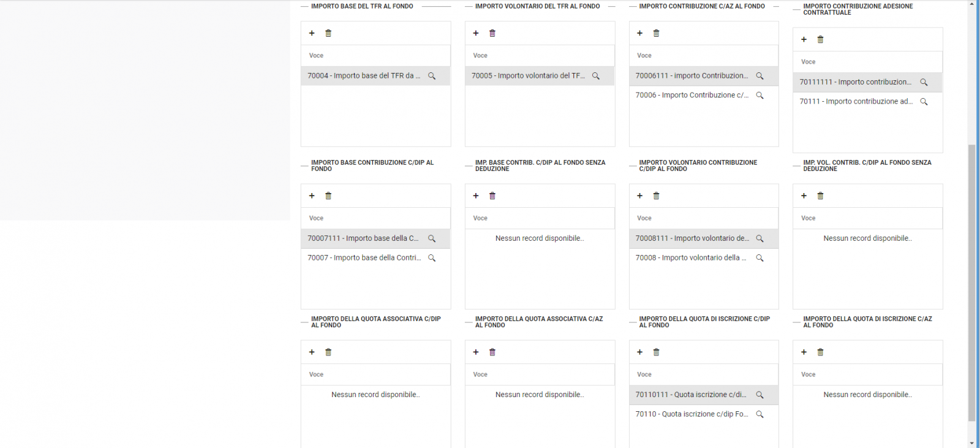Open the lookup for voce 70008111
The image size is (980, 448).
(760, 238)
